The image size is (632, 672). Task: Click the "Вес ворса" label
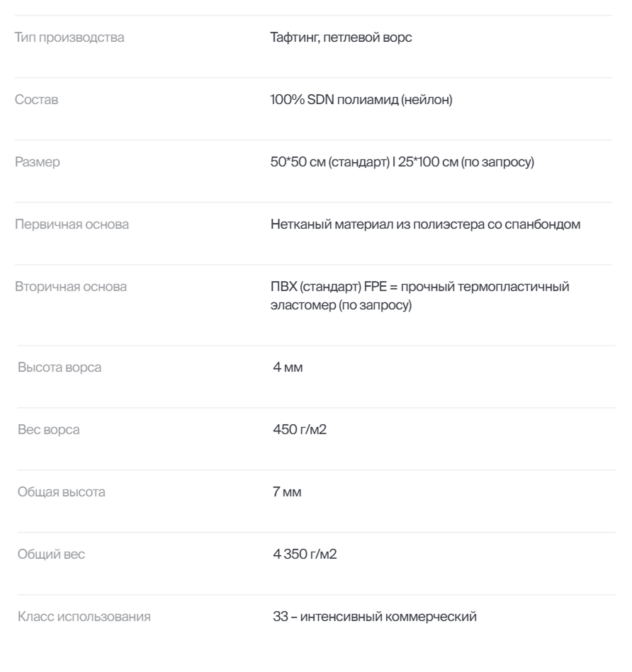click(54, 430)
